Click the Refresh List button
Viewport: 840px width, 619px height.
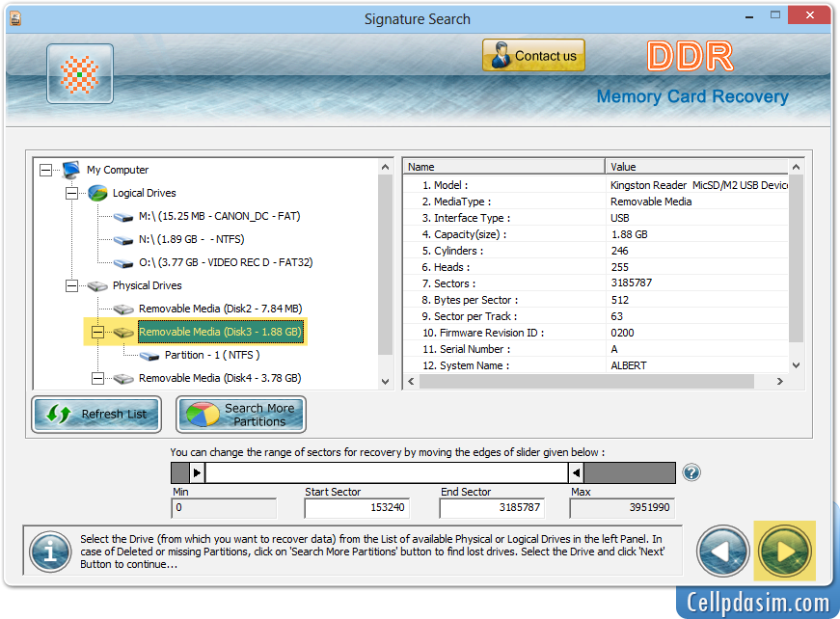click(97, 414)
